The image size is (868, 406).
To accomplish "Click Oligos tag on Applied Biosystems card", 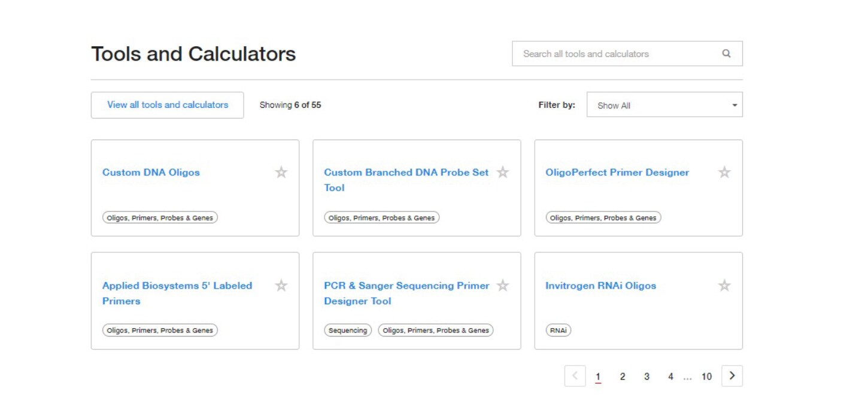I will pyautogui.click(x=160, y=331).
